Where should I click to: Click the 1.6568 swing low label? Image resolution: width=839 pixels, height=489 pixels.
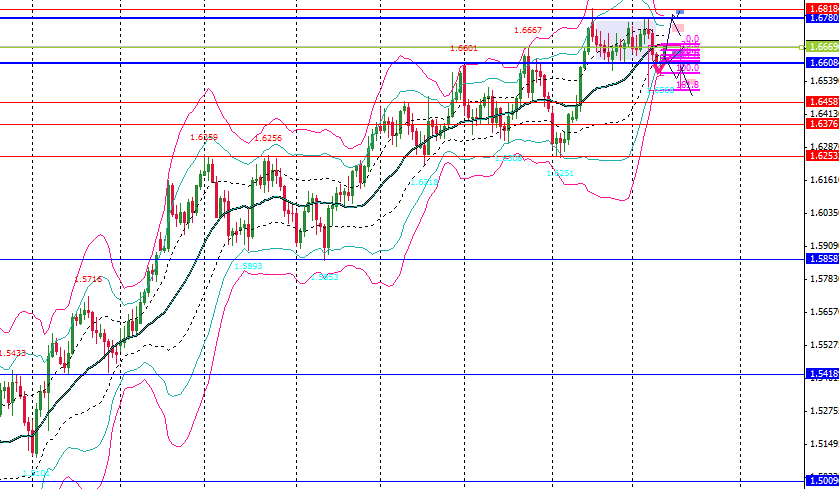(x=661, y=90)
